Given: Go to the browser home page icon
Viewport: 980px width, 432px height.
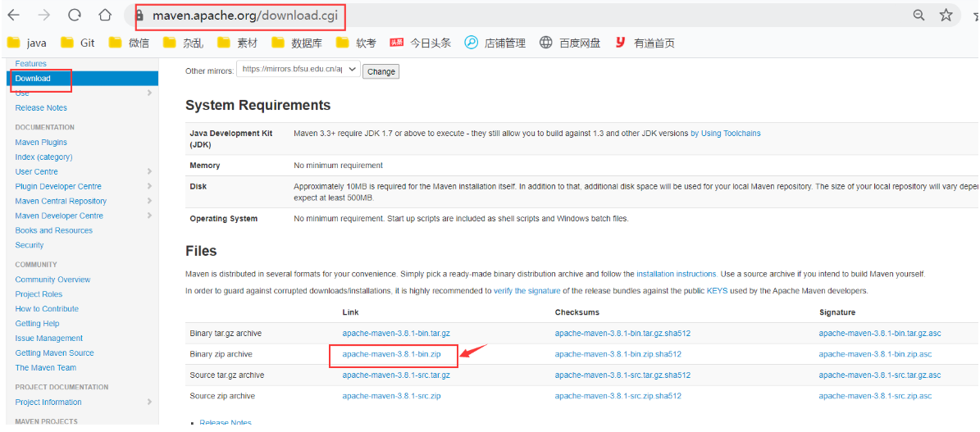Looking at the screenshot, I should 106,16.
